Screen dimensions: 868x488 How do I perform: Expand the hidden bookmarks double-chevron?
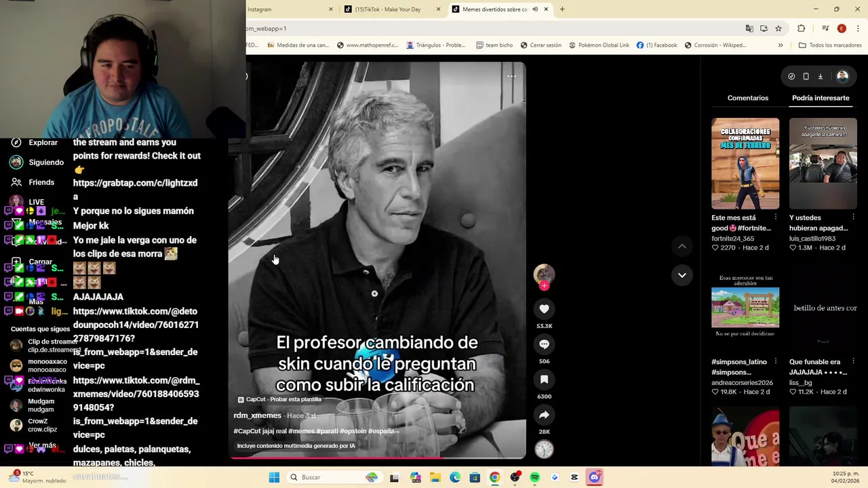pyautogui.click(x=781, y=45)
